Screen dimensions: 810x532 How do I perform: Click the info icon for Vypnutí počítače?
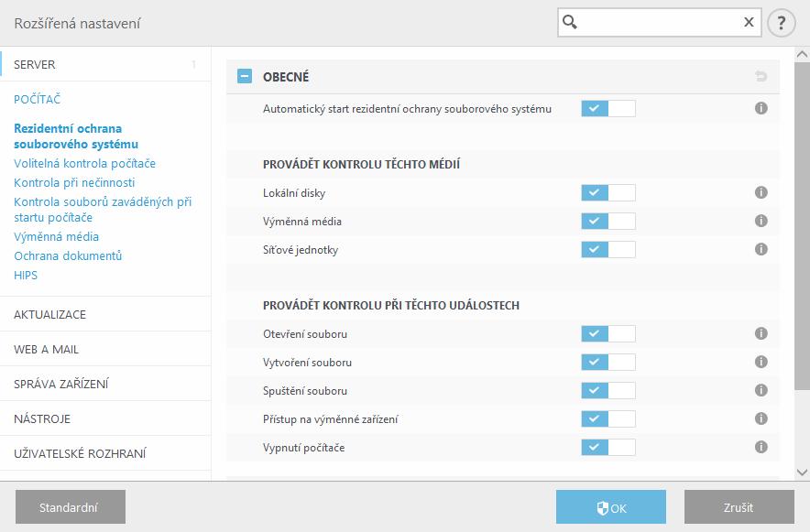[x=761, y=447]
